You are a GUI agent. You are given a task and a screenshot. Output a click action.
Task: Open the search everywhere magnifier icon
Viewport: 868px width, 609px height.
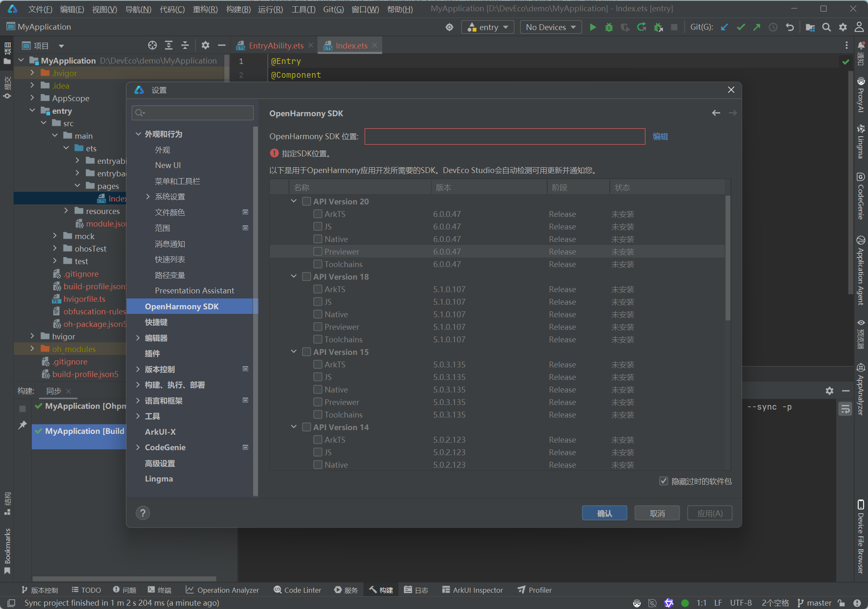pos(826,27)
